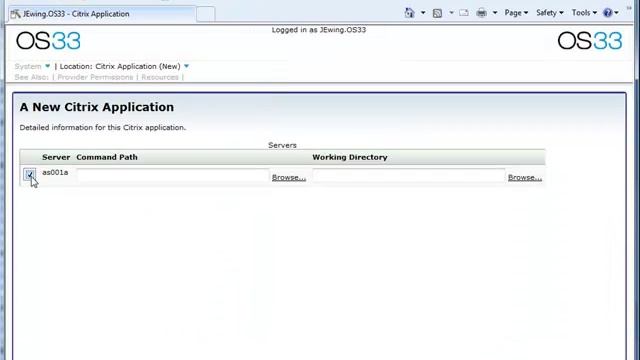Toggle the as001a server checkbox
Viewport: 640px width, 360px height.
[x=29, y=174]
